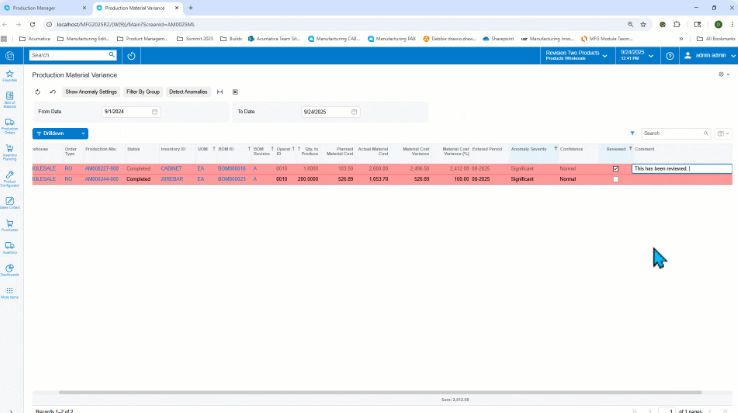Screen dimensions: 738x413
Task: Check Reviewed for AM000244-000 row
Action: coord(616,179)
